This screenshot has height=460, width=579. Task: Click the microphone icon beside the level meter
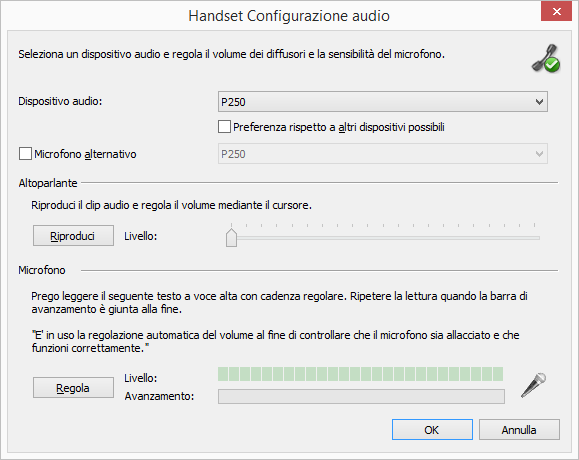tap(534, 385)
